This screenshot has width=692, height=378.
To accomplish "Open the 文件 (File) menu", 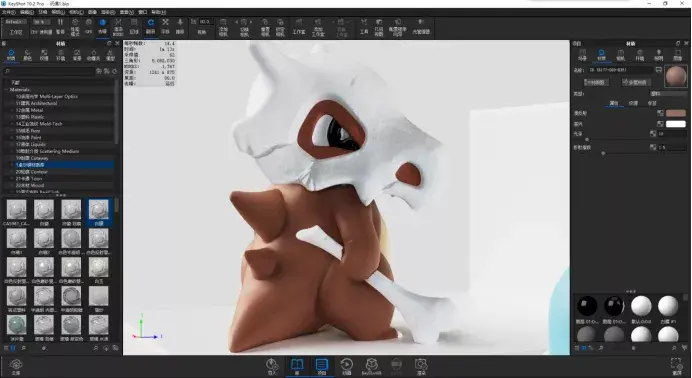I will tap(8, 12).
